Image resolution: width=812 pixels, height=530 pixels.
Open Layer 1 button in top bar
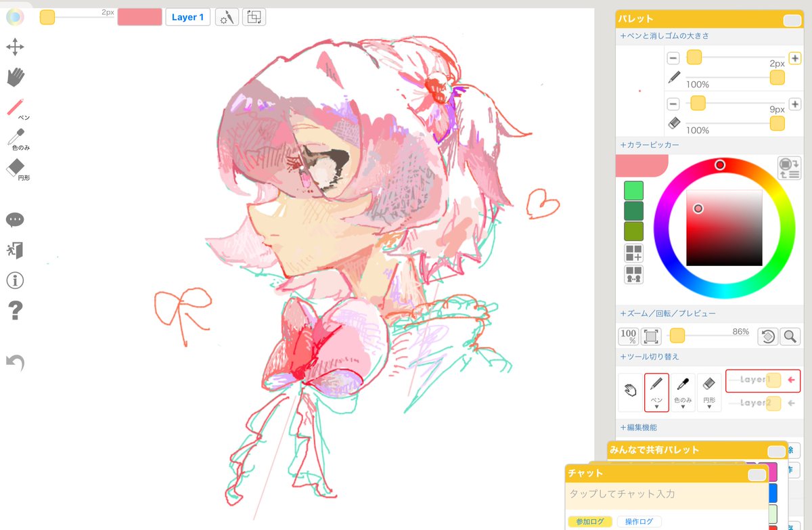pyautogui.click(x=187, y=17)
